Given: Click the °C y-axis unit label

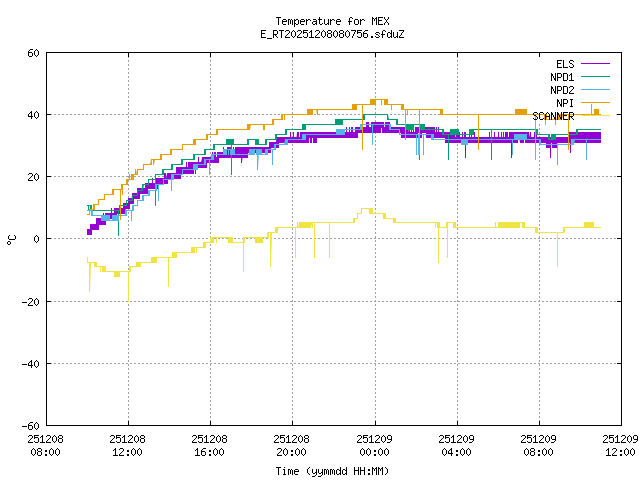Looking at the screenshot, I should point(11,239).
